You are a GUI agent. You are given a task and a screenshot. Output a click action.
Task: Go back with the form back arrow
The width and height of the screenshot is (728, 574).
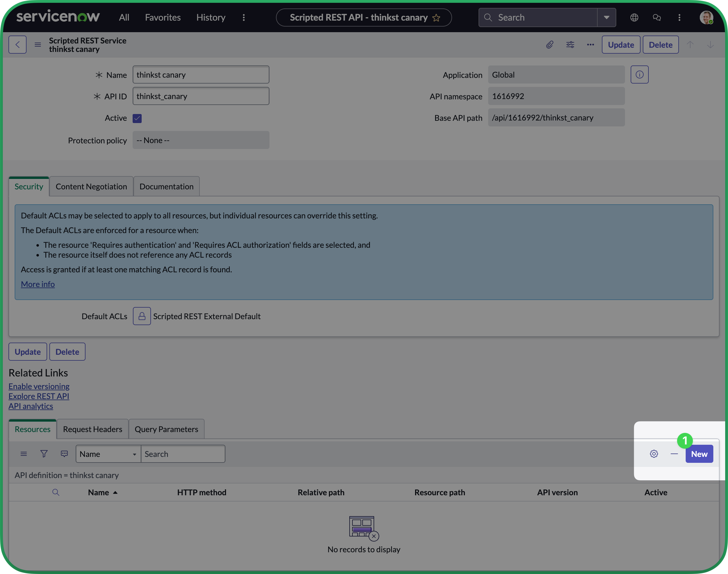coord(17,45)
